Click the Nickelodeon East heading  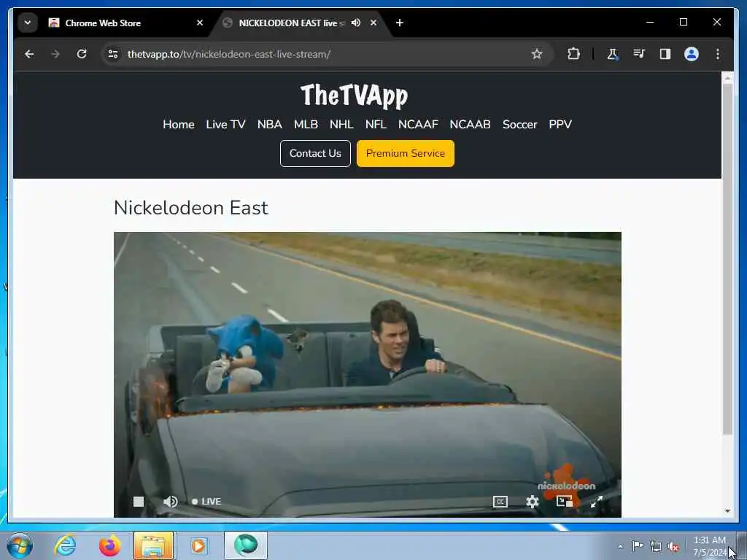point(191,208)
